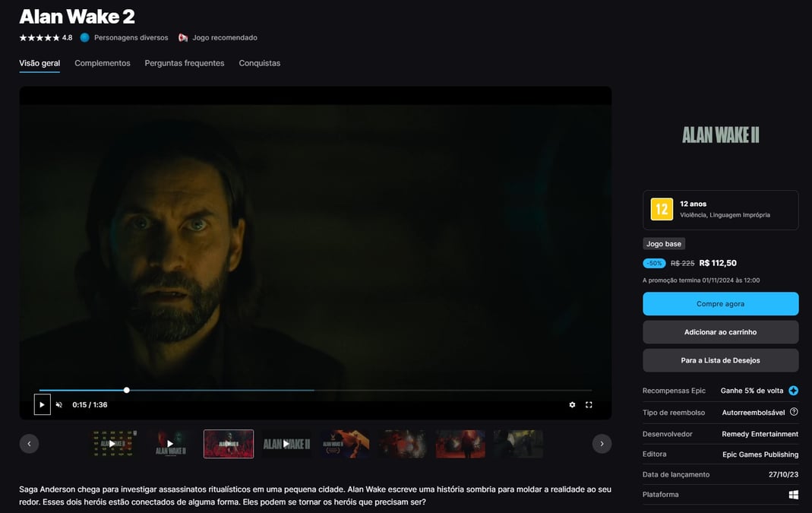Click the promotion end date notice
The height and width of the screenshot is (513, 812).
point(701,280)
